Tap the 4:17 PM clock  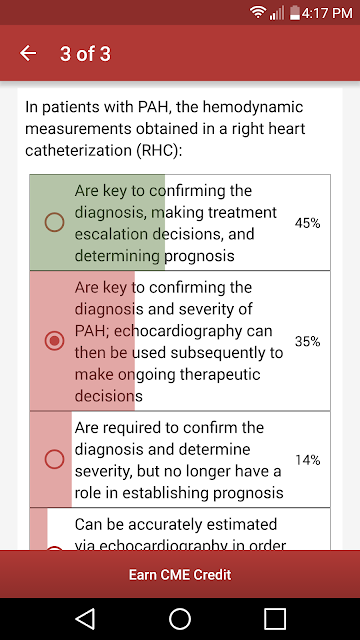coord(327,13)
